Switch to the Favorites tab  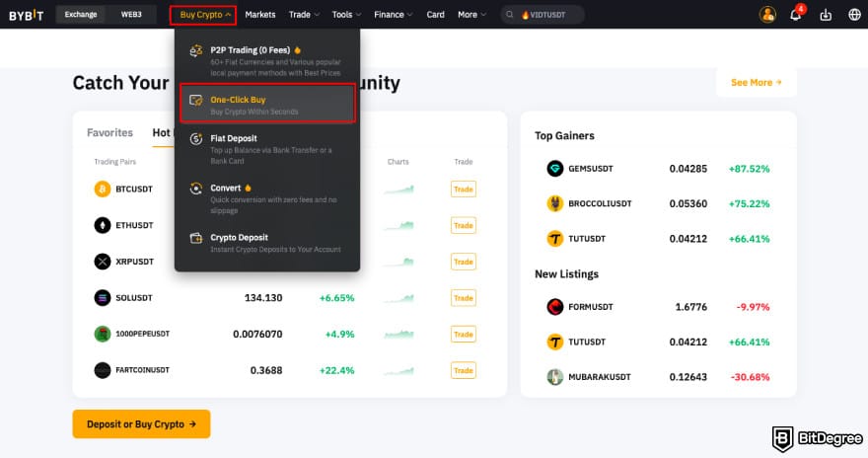coord(109,133)
